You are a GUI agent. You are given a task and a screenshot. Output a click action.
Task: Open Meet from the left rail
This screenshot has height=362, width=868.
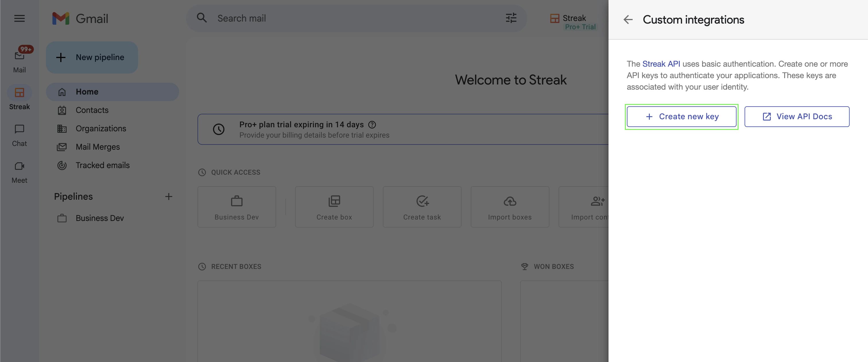(x=20, y=166)
